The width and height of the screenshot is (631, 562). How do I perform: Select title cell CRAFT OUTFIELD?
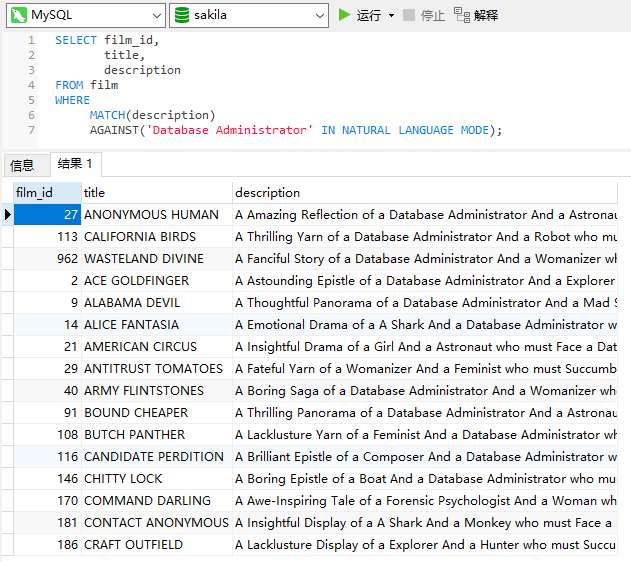tap(157, 544)
